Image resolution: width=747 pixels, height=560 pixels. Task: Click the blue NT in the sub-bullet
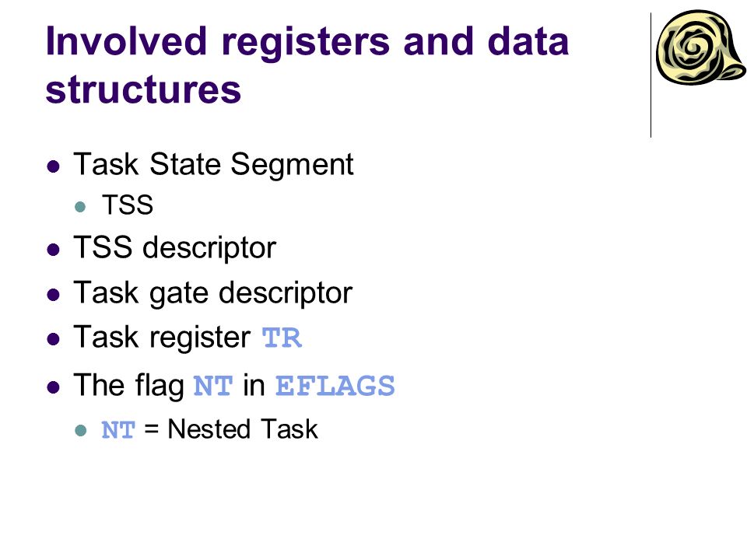click(x=118, y=430)
